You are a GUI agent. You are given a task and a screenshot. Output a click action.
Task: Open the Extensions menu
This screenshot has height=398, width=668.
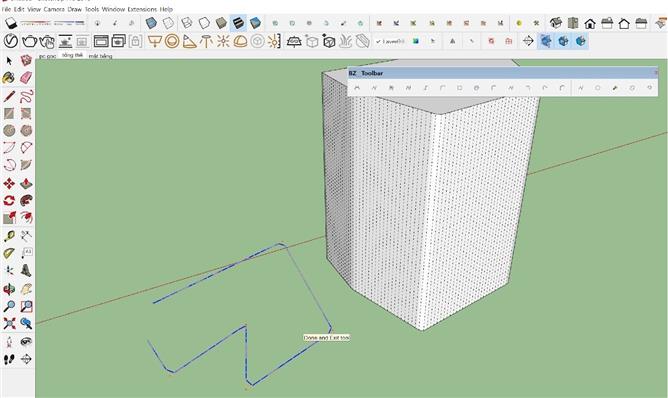(142, 9)
